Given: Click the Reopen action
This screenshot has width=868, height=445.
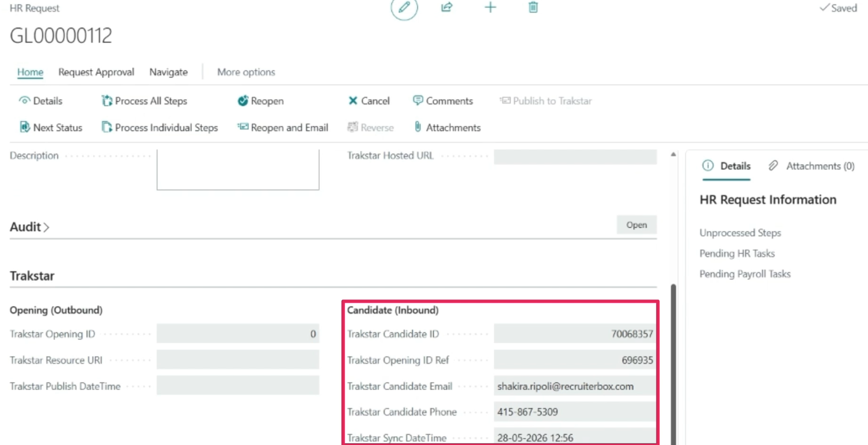Looking at the screenshot, I should (261, 101).
